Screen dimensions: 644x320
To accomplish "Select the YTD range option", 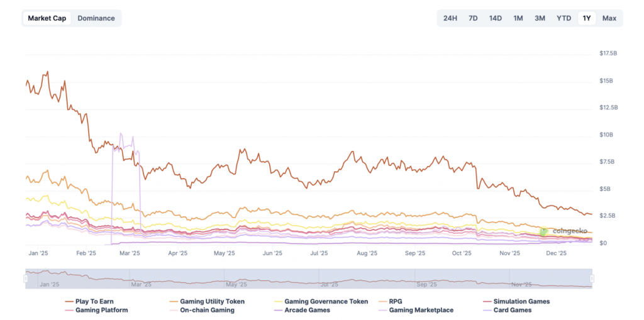I will coord(563,18).
